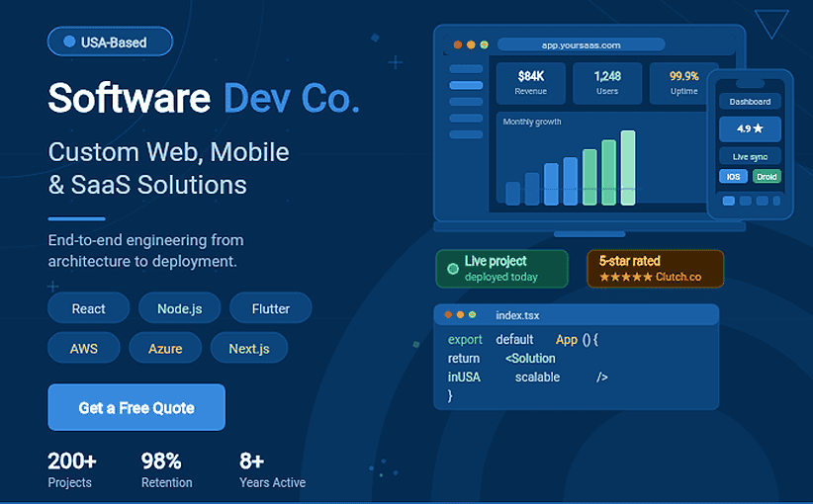813x504 pixels.
Task: Click the app.yoursaas.com address bar
Action: (581, 45)
